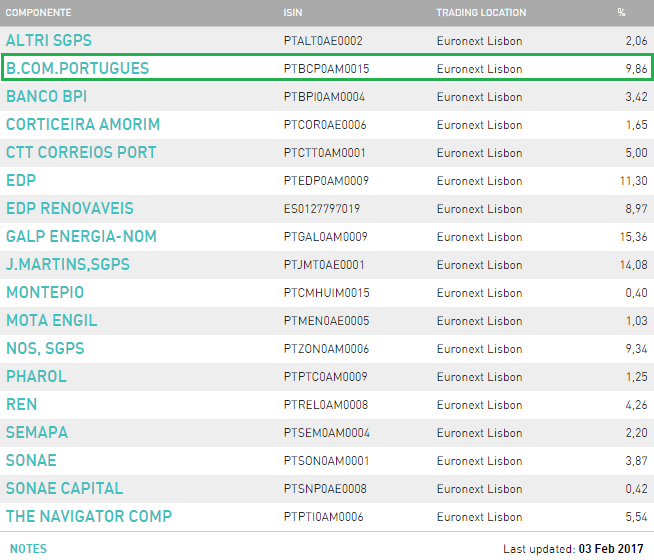The image size is (654, 560).
Task: Click the 8,97 weight of EDP RENOVAVEIS
Action: [x=636, y=208]
